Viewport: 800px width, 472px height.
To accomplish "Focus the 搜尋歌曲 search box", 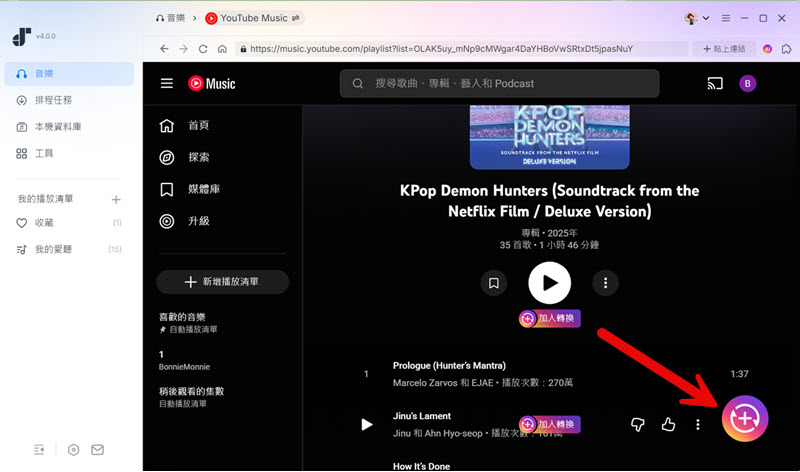I will pos(499,83).
